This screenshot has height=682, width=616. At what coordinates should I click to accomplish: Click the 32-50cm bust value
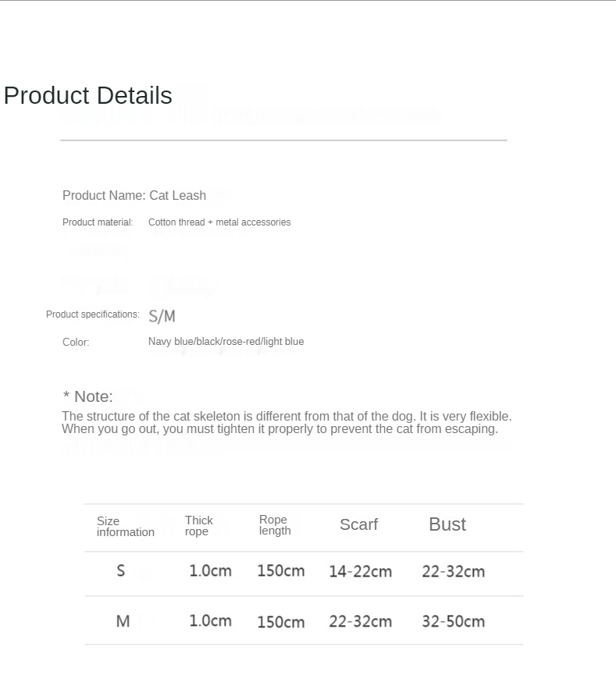pos(453,621)
